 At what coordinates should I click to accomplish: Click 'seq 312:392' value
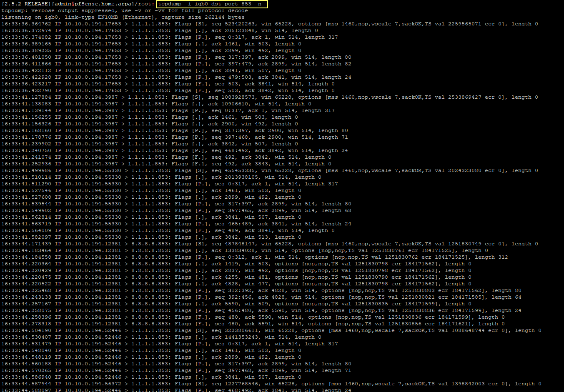(233, 290)
